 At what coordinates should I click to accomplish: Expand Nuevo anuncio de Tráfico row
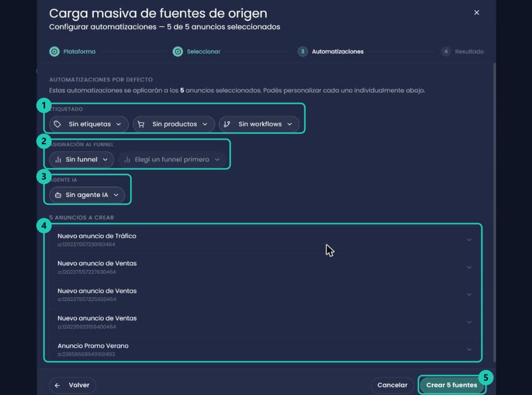click(x=469, y=240)
